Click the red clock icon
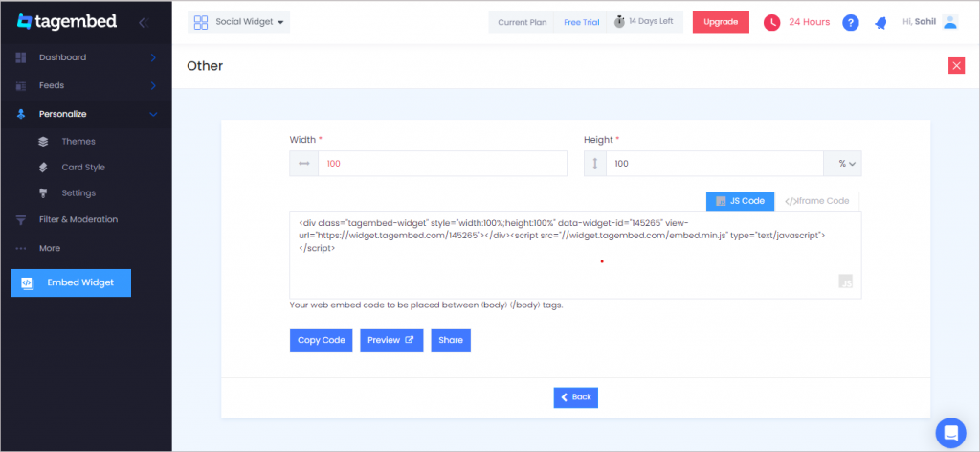The height and width of the screenshot is (452, 980). point(772,23)
